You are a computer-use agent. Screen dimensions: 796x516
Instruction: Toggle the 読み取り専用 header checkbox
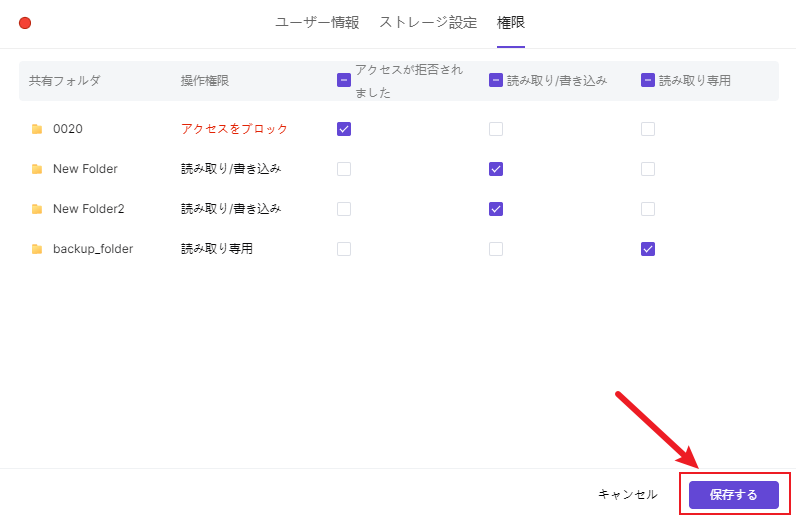[648, 80]
